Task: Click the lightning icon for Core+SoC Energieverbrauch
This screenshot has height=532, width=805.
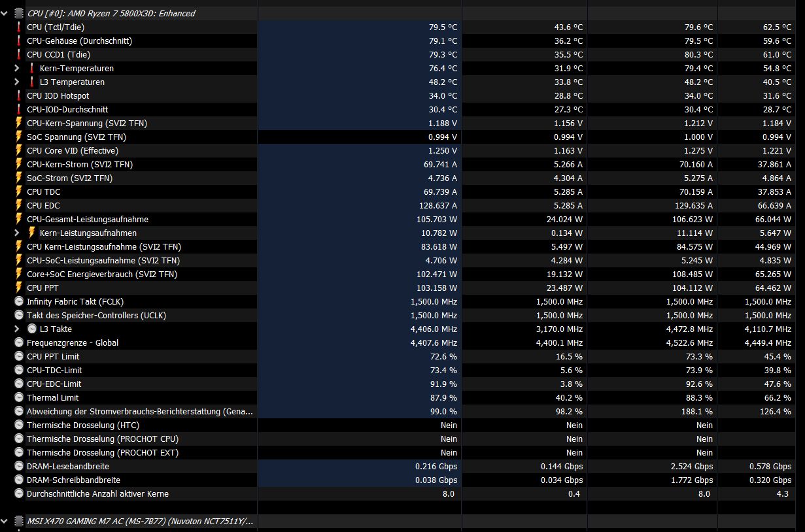Action: pos(18,274)
